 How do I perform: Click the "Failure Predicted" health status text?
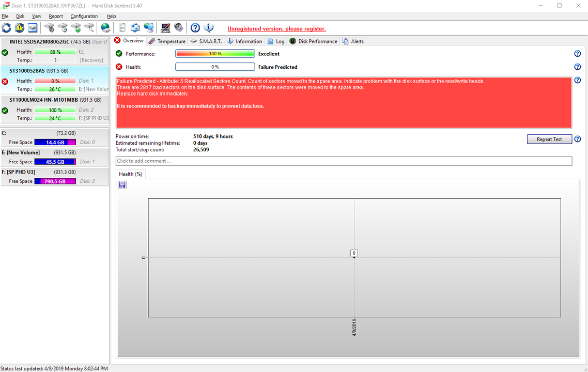(278, 67)
